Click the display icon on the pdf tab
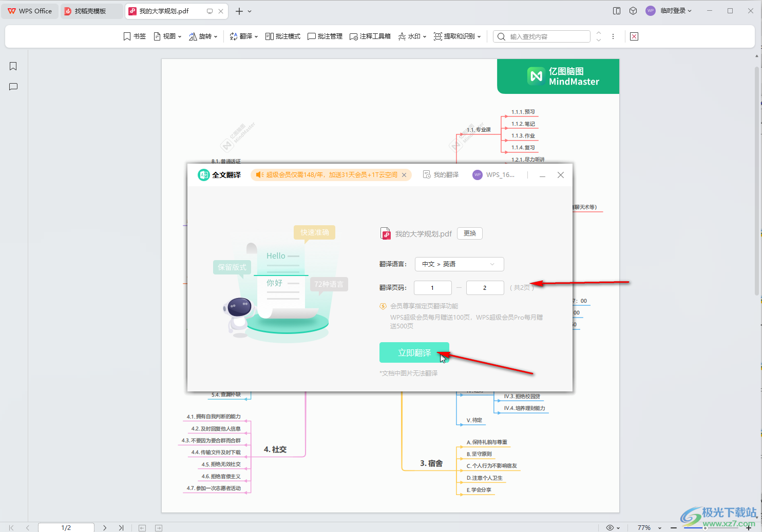This screenshot has height=532, width=762. click(x=209, y=11)
